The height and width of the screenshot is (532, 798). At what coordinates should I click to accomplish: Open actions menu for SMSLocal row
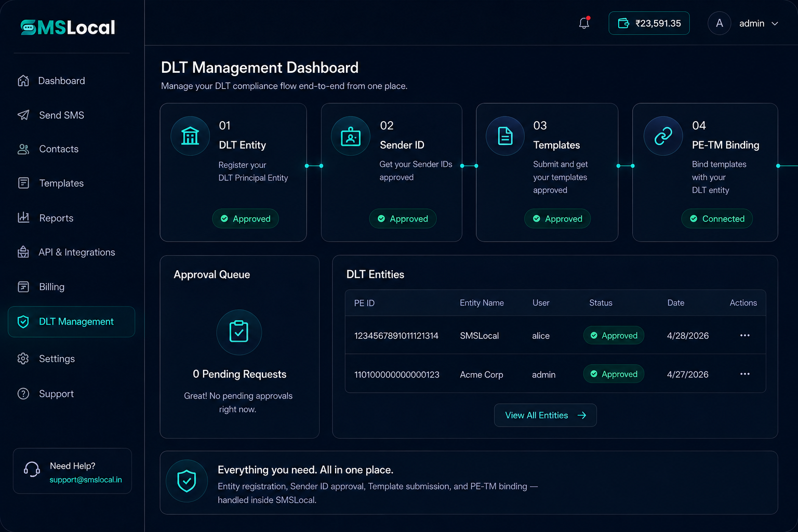click(x=744, y=336)
